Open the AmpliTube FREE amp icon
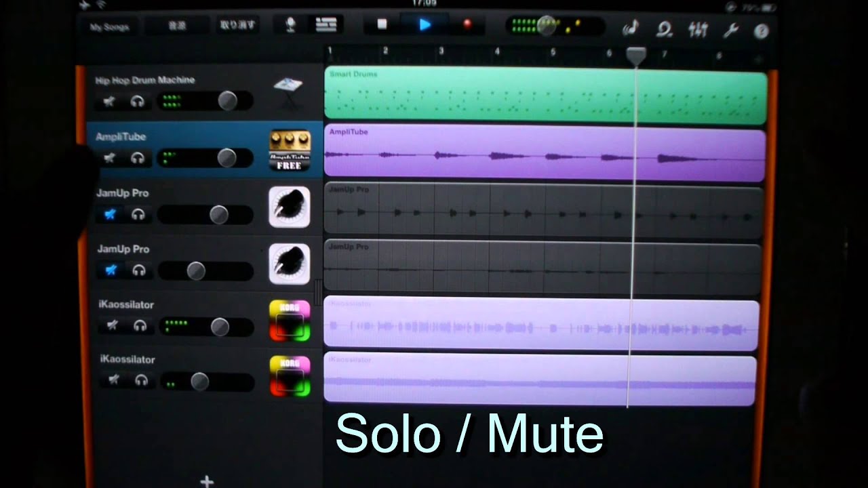The width and height of the screenshot is (868, 488). [290, 150]
